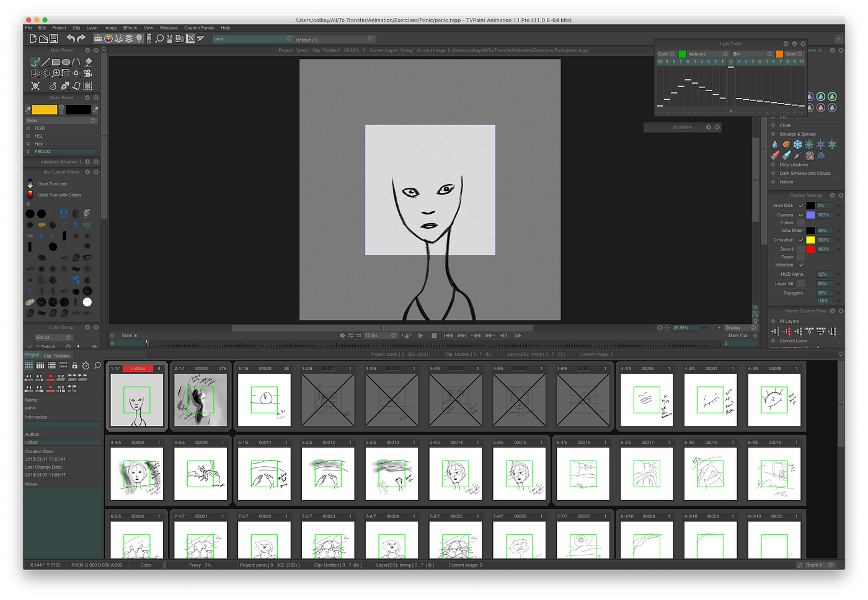Click the open project folder icon
The image size is (868, 600).
coord(43,38)
